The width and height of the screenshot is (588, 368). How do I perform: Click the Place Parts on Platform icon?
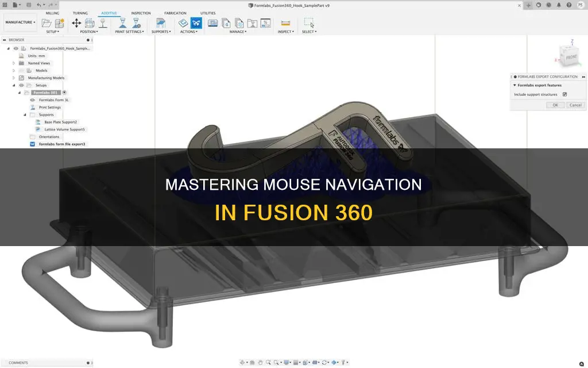pyautogui.click(x=102, y=23)
